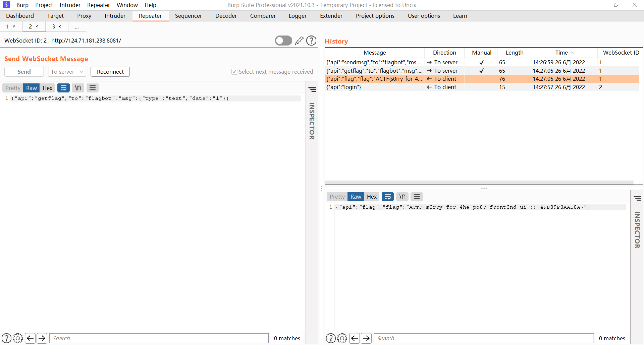644x345 pixels.
Task: Select the login message history row
Action: point(482,87)
